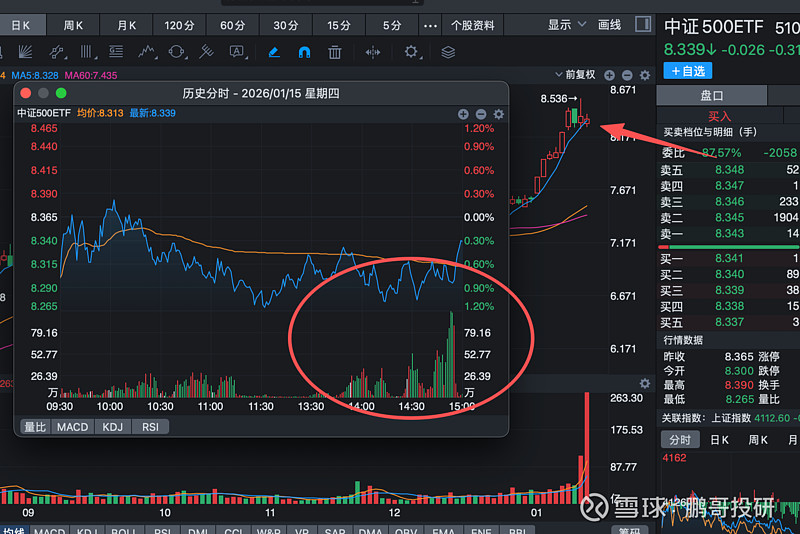Click the 上证指数 related index link

pyautogui.click(x=732, y=418)
